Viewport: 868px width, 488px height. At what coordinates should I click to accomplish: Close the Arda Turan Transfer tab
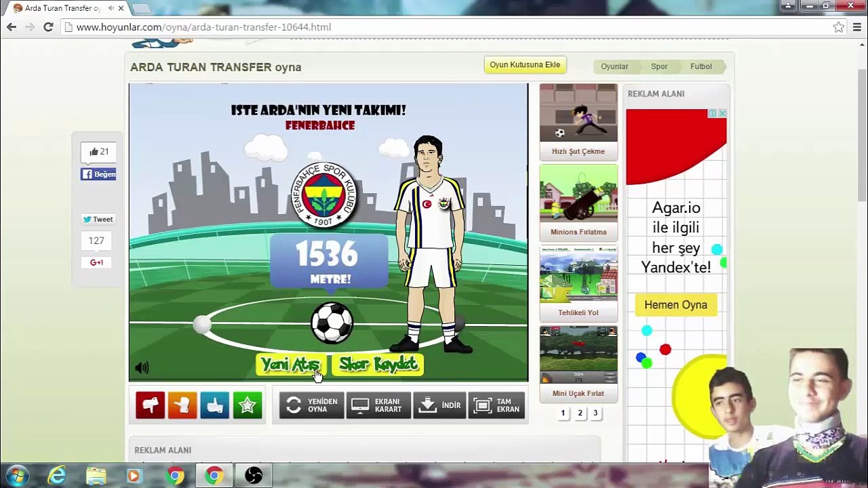click(x=121, y=8)
